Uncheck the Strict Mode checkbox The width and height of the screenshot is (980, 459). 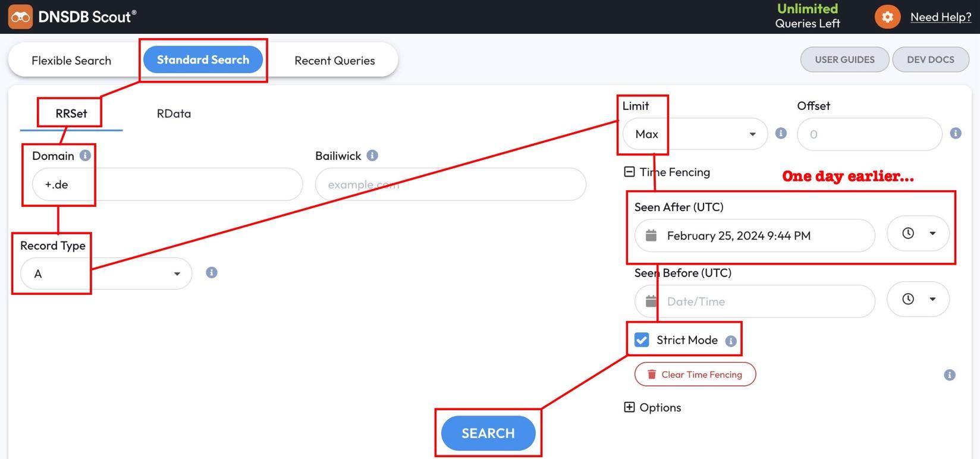641,339
